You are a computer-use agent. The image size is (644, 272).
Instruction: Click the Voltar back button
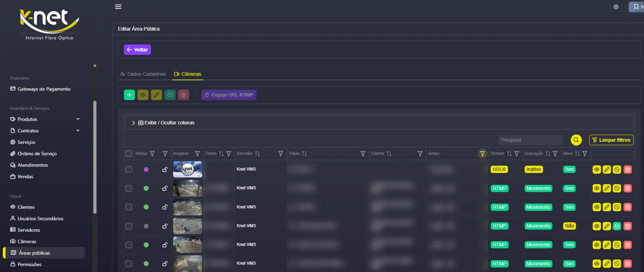(x=137, y=50)
